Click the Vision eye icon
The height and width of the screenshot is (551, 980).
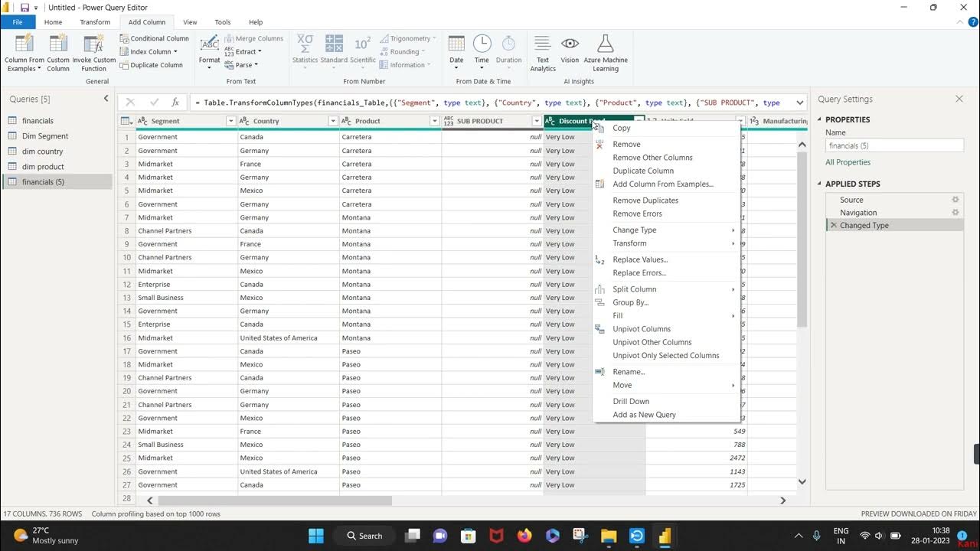(x=570, y=44)
